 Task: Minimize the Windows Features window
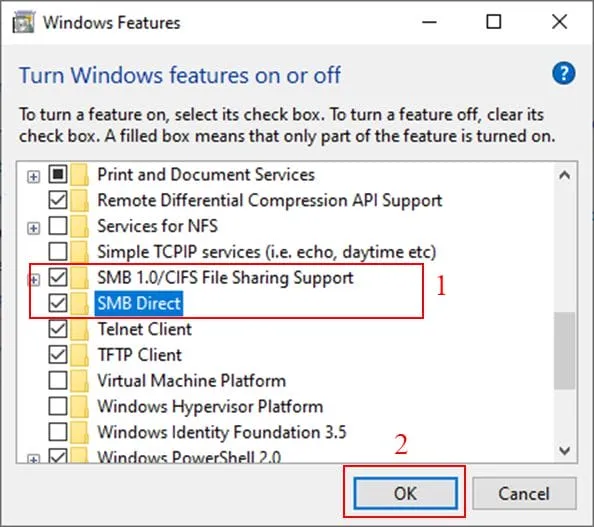(430, 22)
